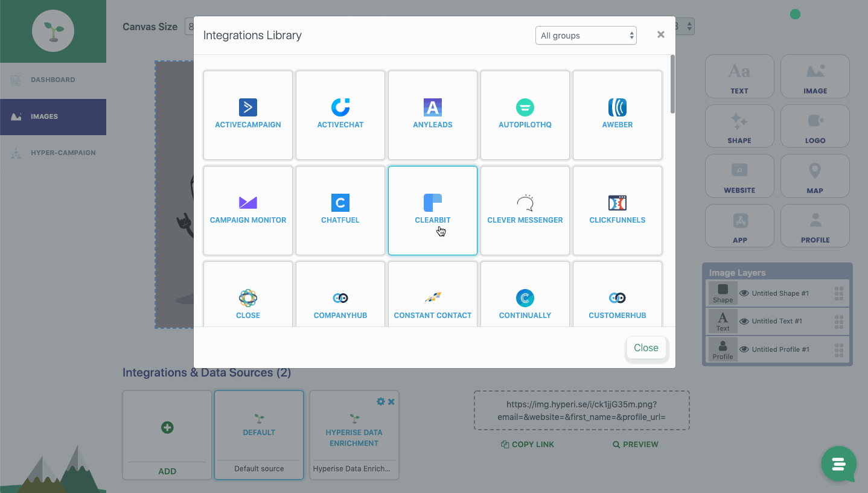Select the Default source card
The height and width of the screenshot is (493, 868).
coord(259,435)
